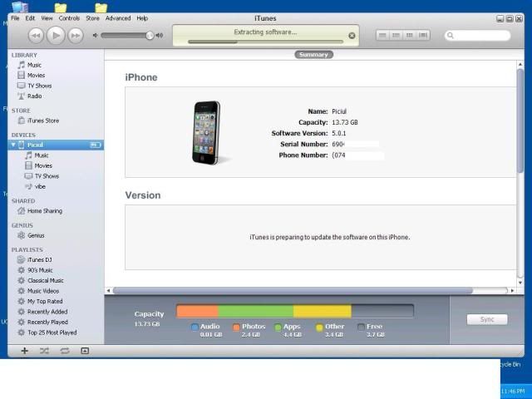Screen dimensions: 532x399
Task: Open the iTunes DJ playlist
Action: coord(40,260)
